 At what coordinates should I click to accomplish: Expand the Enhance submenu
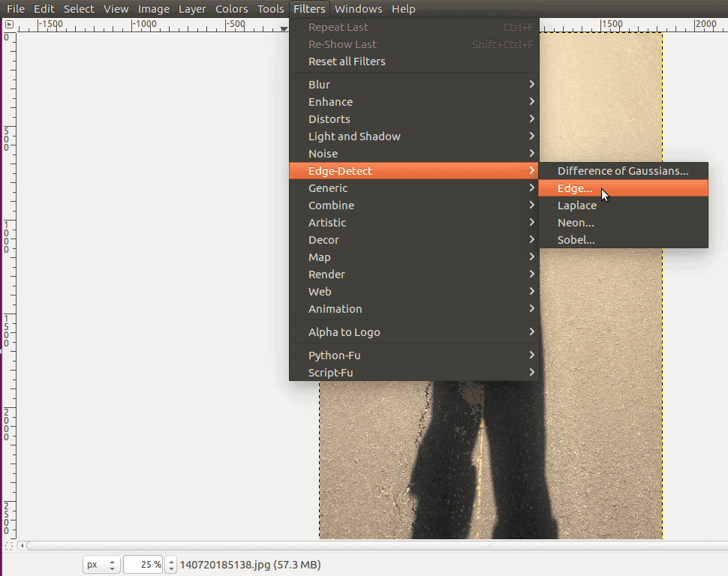click(x=414, y=102)
